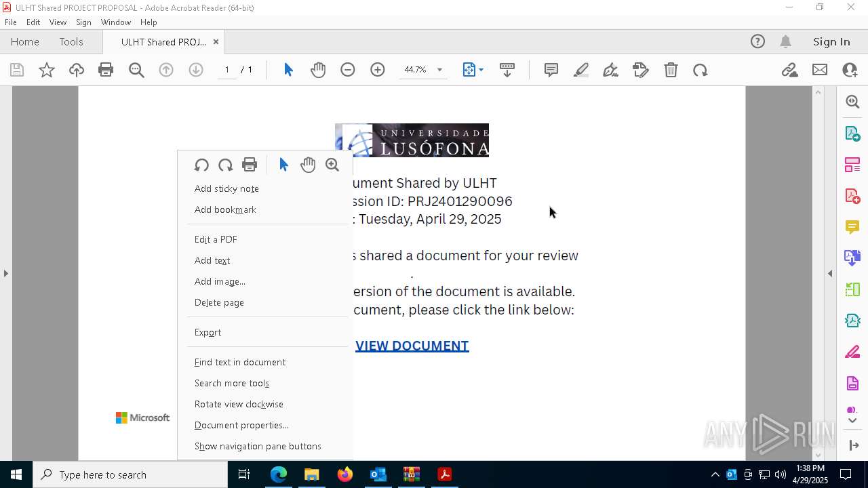Select the highlighter pen tool
The image size is (868, 488).
pyautogui.click(x=581, y=70)
